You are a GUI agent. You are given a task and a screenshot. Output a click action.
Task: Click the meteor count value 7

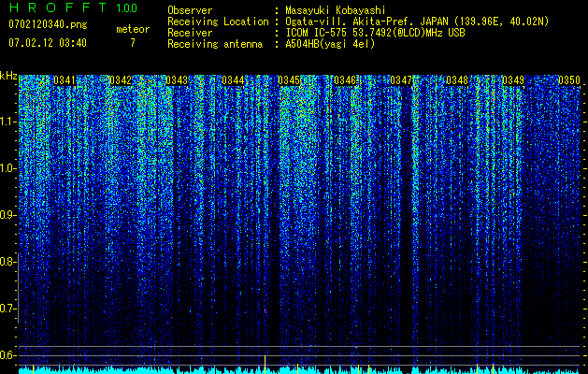click(133, 43)
